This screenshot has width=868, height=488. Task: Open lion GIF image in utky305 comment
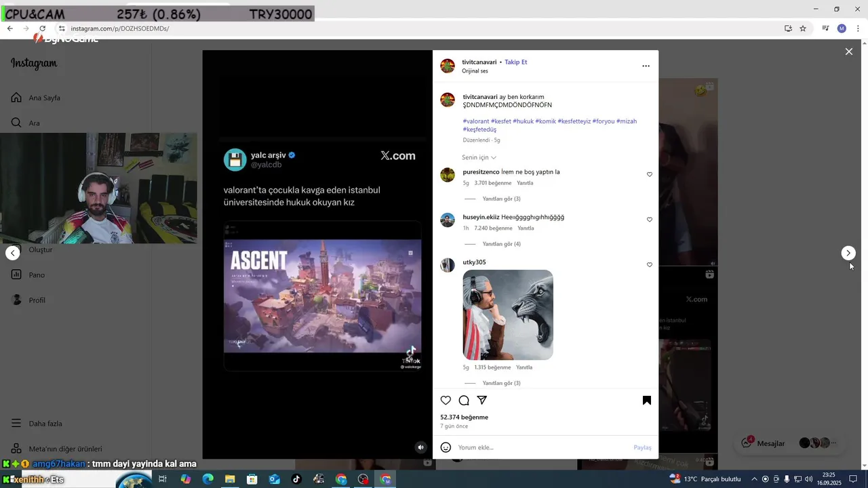tap(508, 314)
